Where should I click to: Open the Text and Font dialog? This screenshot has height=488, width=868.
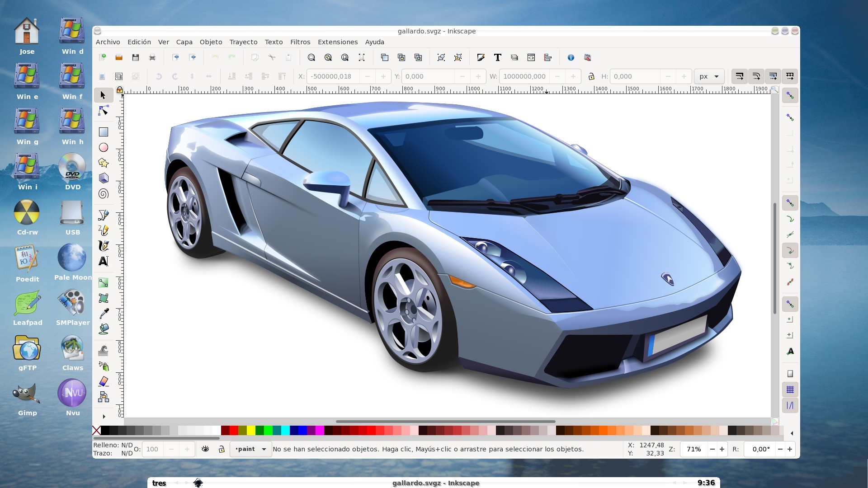pyautogui.click(x=497, y=57)
